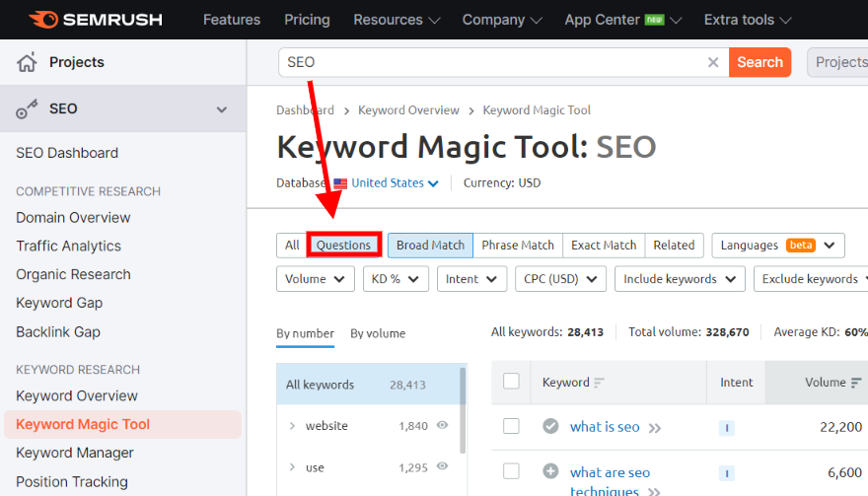Open the Volume filter dropdown
The width and height of the screenshot is (868, 496).
coord(315,279)
